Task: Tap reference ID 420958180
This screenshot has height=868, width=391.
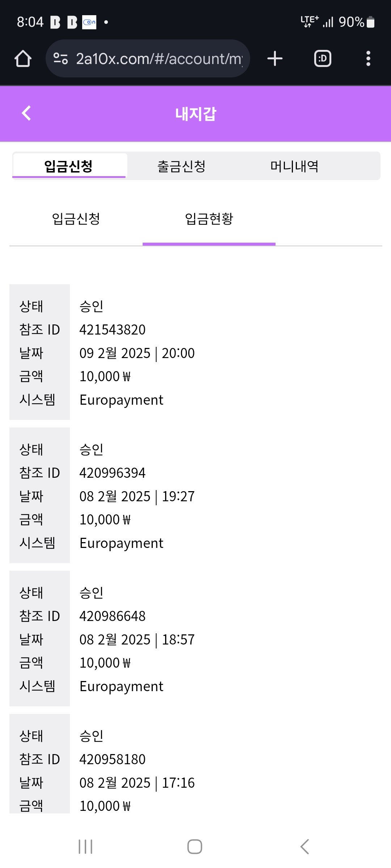Action: (113, 759)
